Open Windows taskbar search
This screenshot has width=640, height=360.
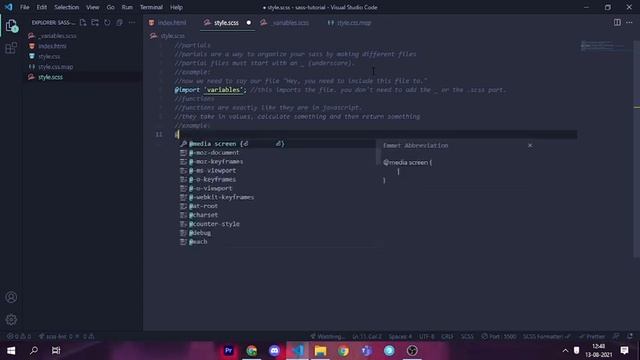tap(34, 351)
